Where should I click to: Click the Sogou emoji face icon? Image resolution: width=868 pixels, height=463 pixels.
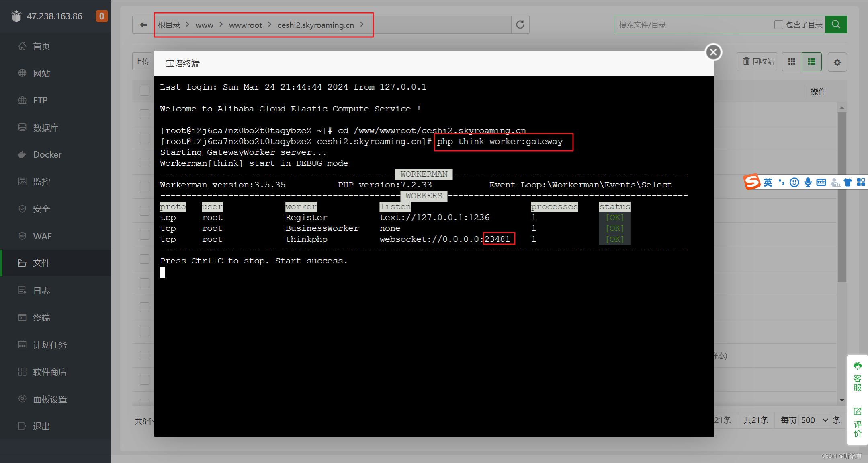click(x=794, y=183)
